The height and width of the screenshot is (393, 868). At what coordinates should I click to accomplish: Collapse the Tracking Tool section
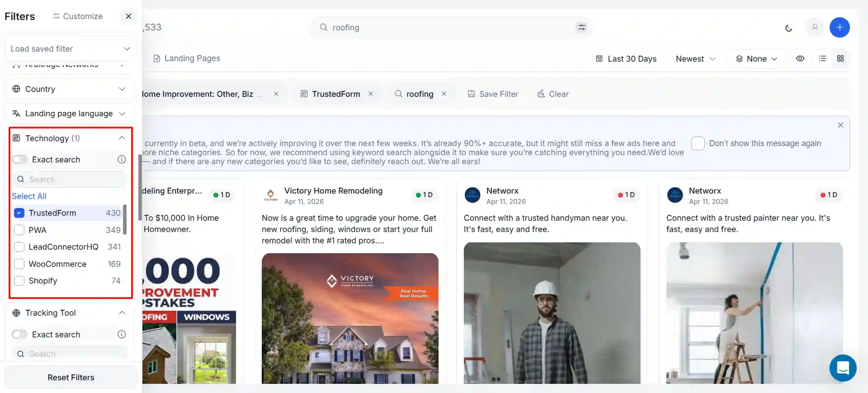(x=122, y=313)
